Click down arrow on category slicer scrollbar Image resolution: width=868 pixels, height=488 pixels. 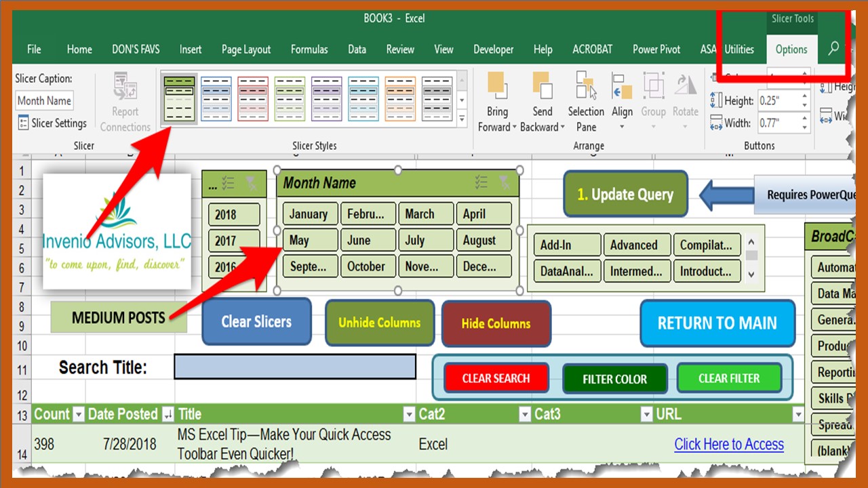pos(751,274)
